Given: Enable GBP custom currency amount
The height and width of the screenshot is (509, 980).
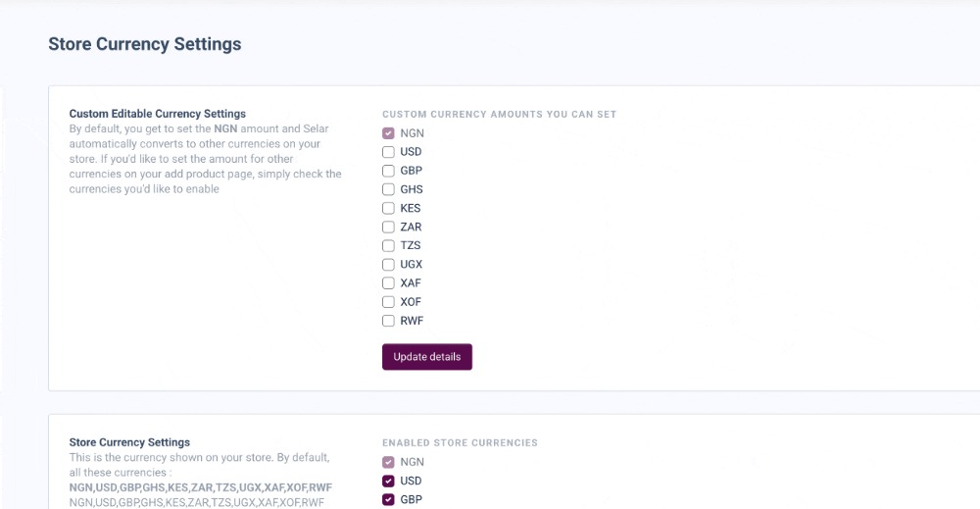Looking at the screenshot, I should [388, 171].
